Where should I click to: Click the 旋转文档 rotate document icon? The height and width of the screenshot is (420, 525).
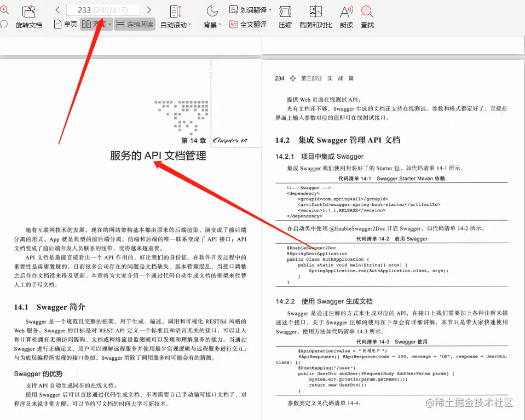[29, 11]
